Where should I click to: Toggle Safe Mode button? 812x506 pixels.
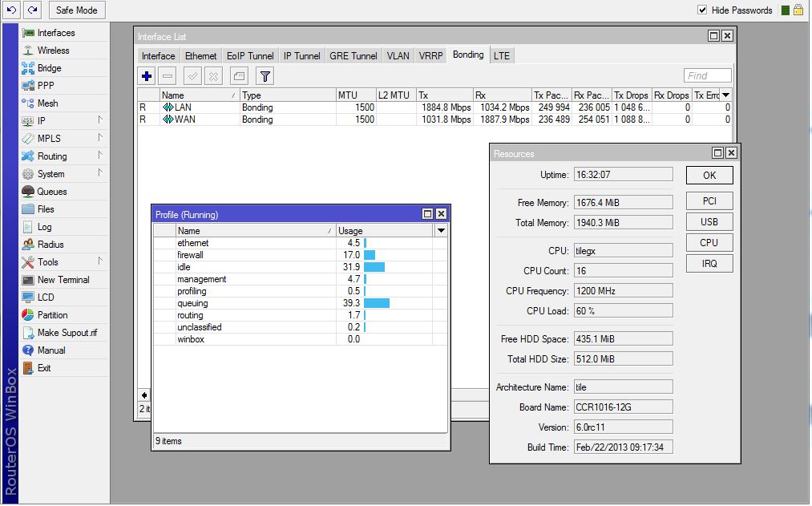click(x=77, y=10)
